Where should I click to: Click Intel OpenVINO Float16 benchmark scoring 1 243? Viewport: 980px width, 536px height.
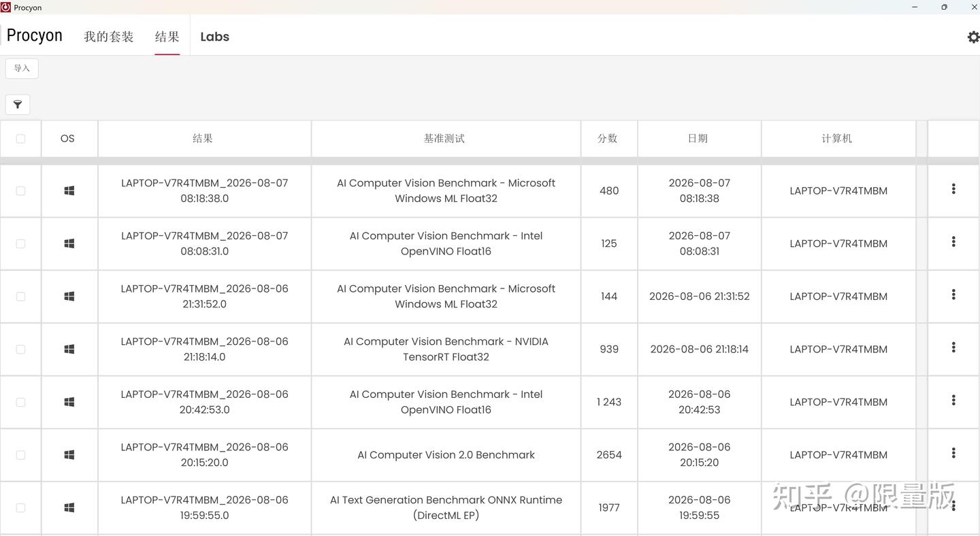(x=446, y=402)
